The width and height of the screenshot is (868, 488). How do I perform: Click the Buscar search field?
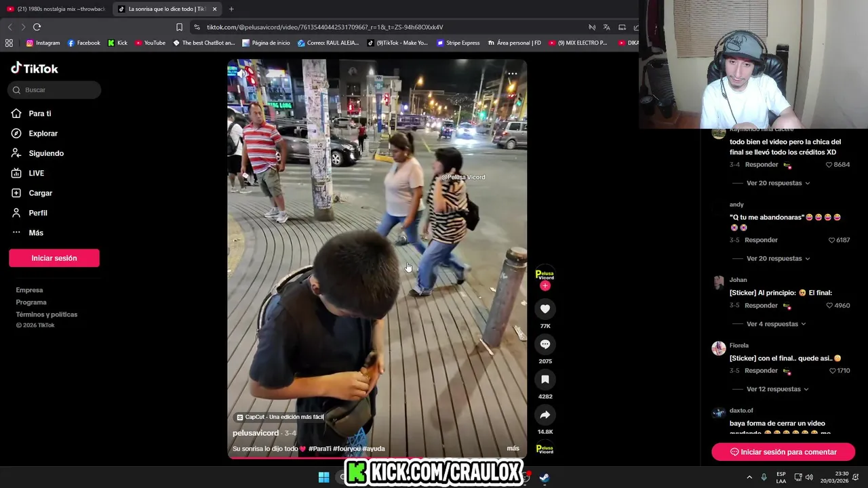[54, 90]
